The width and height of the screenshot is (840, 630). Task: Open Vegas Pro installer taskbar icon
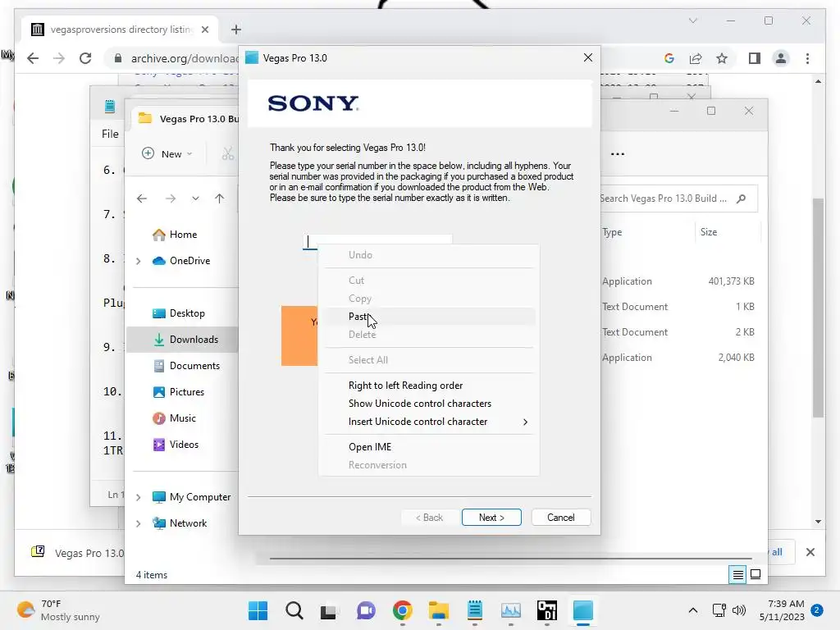click(x=583, y=610)
